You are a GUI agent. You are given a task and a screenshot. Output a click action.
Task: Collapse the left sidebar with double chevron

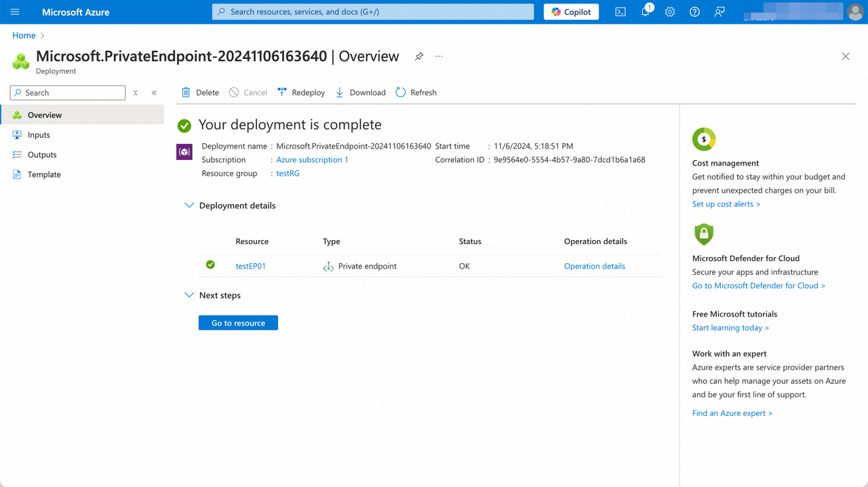(153, 92)
